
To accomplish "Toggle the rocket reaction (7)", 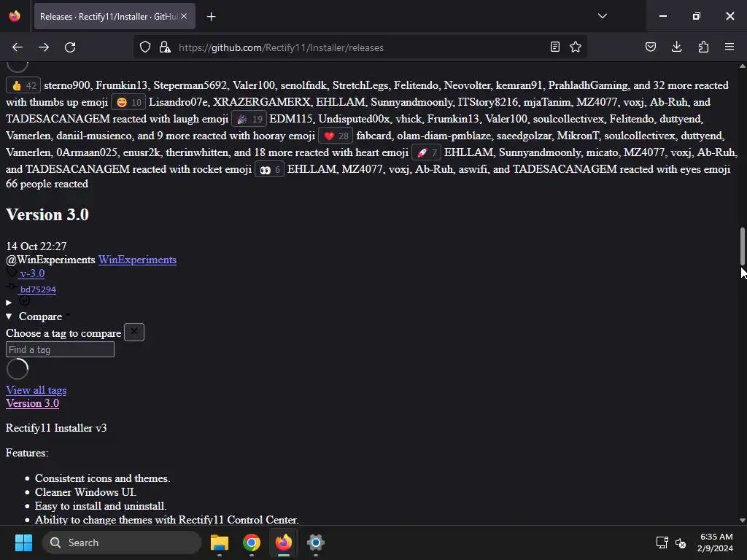I will click(426, 153).
